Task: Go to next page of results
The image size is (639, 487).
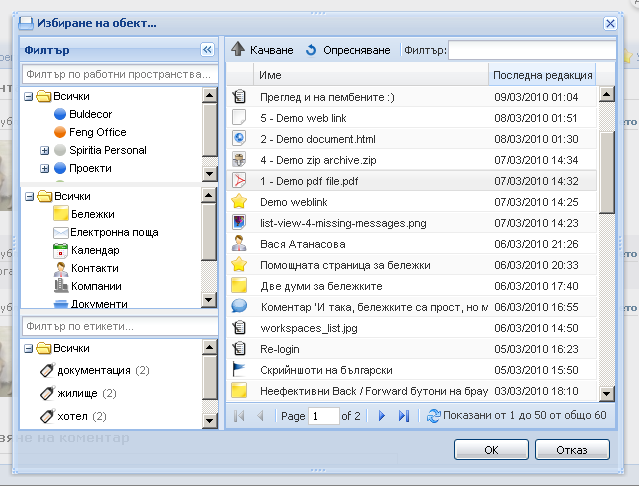Action: 381,415
